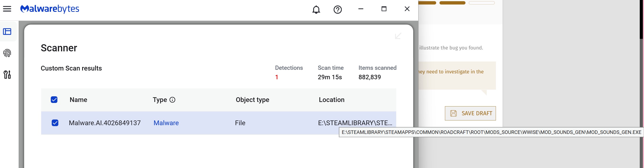
Task: Click the items scanned value 882,839
Action: tap(370, 77)
